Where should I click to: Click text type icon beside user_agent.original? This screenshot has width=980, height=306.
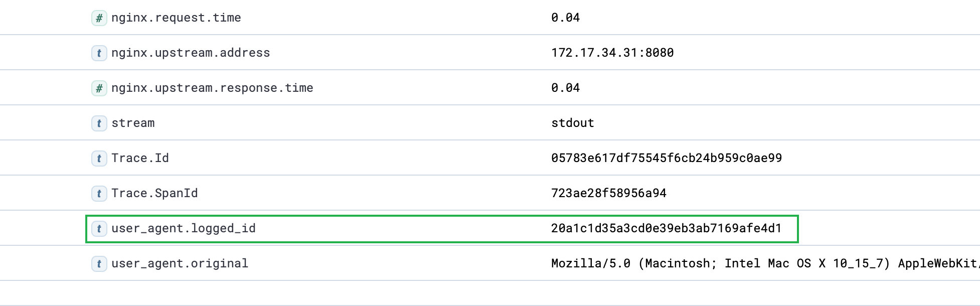click(x=99, y=264)
